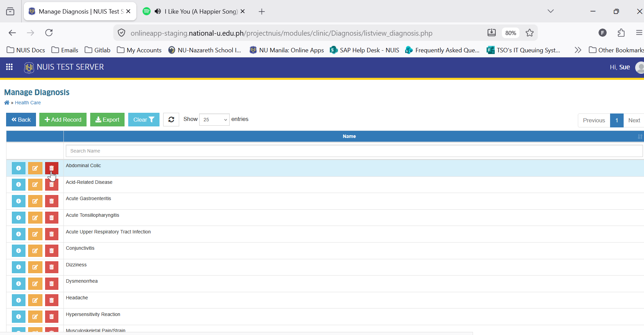The height and width of the screenshot is (335, 644).
Task: Delete the Abdominal Colic record
Action: coord(52,168)
